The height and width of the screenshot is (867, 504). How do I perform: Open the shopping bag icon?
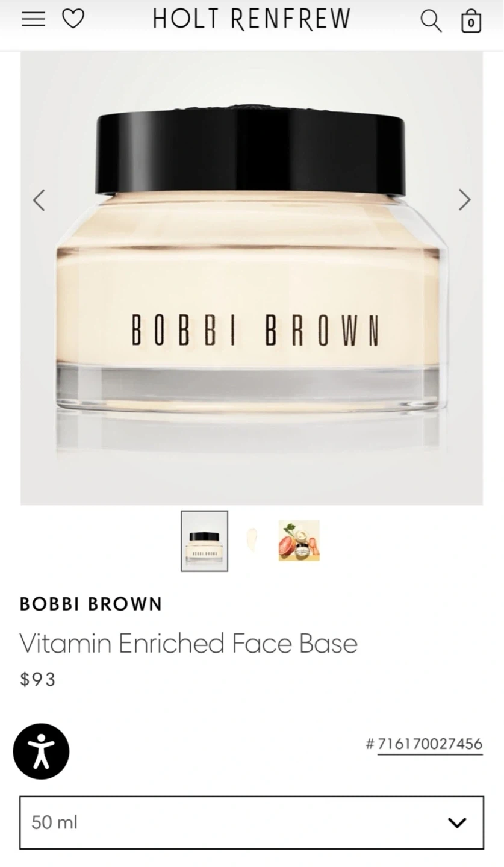pos(471,20)
